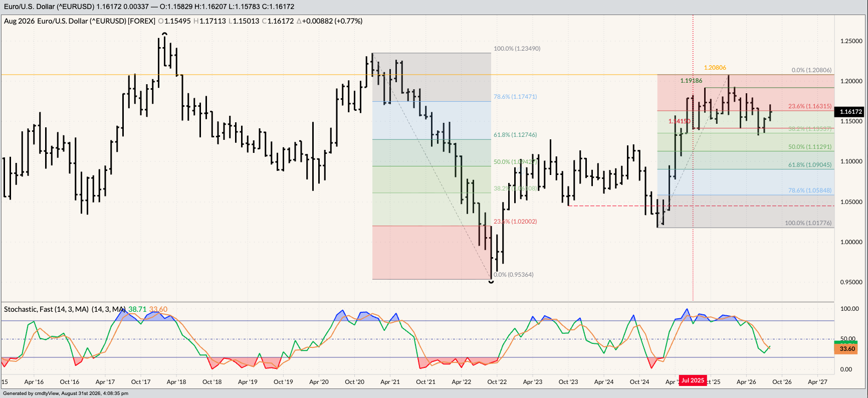This screenshot has width=868, height=398.
Task: Select the 1.20806 high price label
Action: [x=715, y=68]
